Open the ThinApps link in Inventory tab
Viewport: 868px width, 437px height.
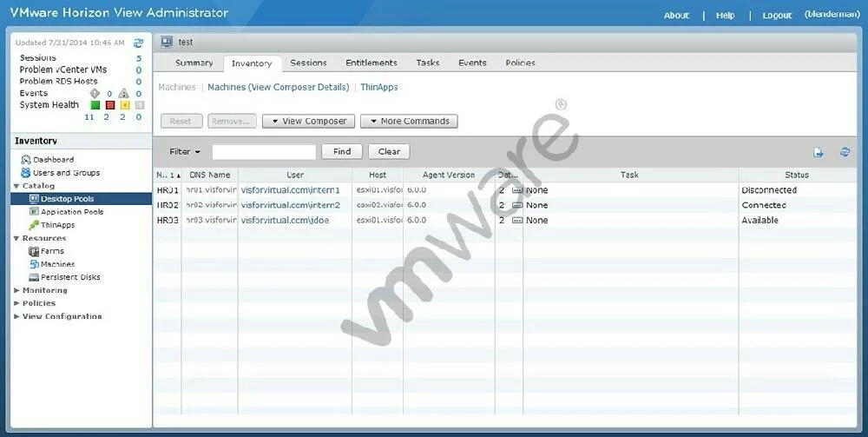click(x=379, y=88)
